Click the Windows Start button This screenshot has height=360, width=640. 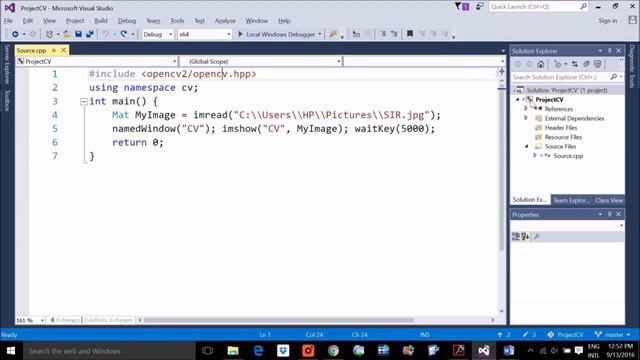(11, 351)
